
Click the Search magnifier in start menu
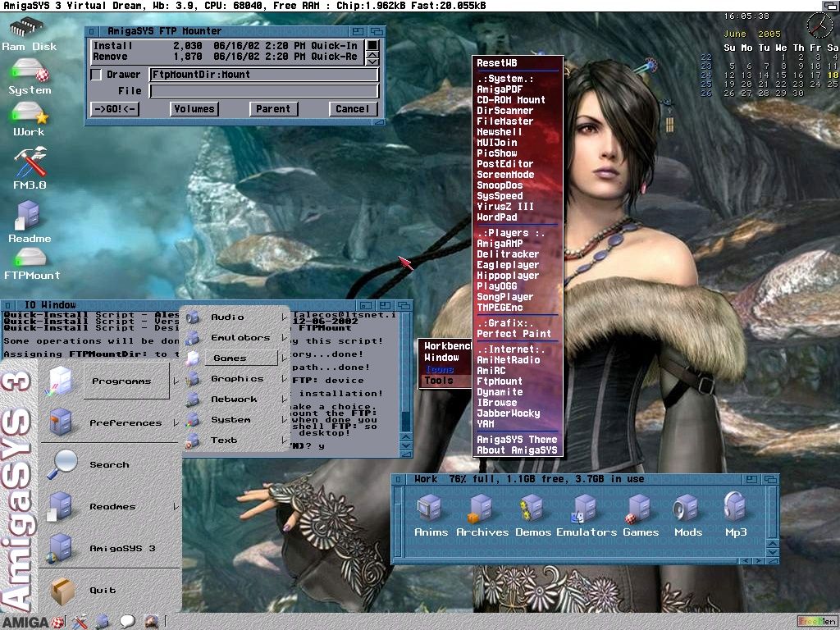(x=63, y=464)
